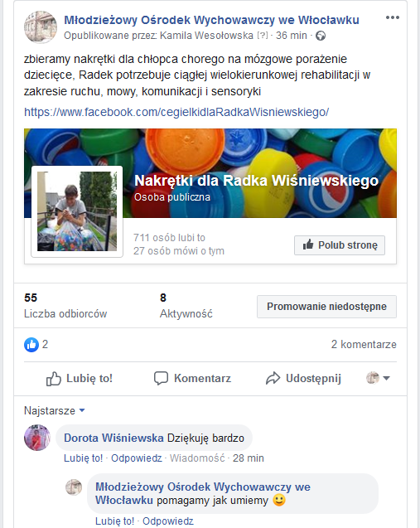Click the globe public audience icon

tap(321, 36)
